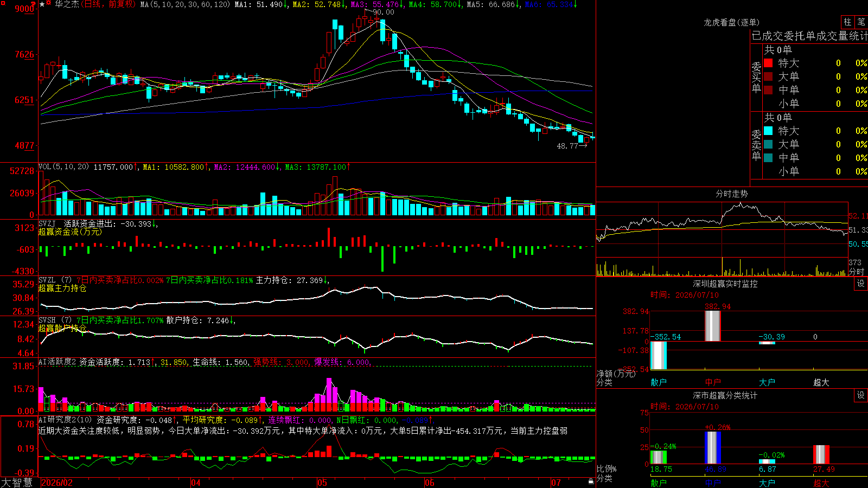Click the teal 中单 sell-order swatch
The image size is (868, 488).
click(768, 158)
